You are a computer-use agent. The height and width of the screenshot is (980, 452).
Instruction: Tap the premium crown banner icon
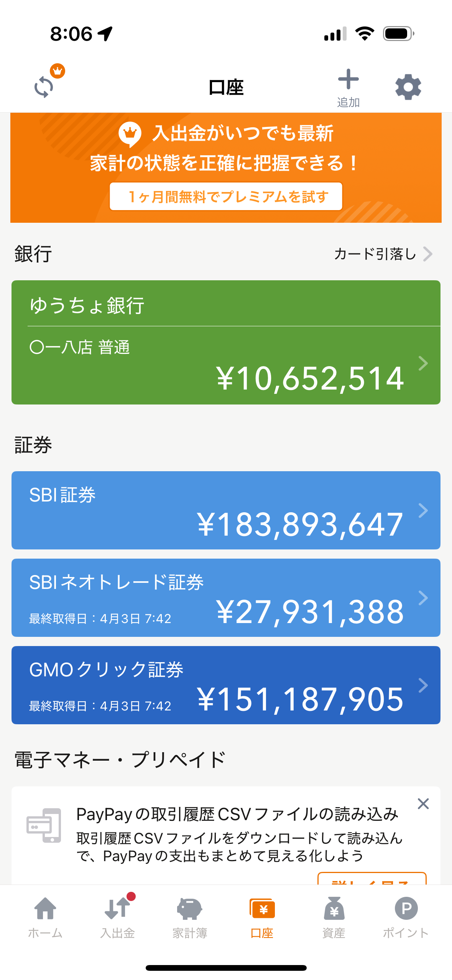point(130,133)
